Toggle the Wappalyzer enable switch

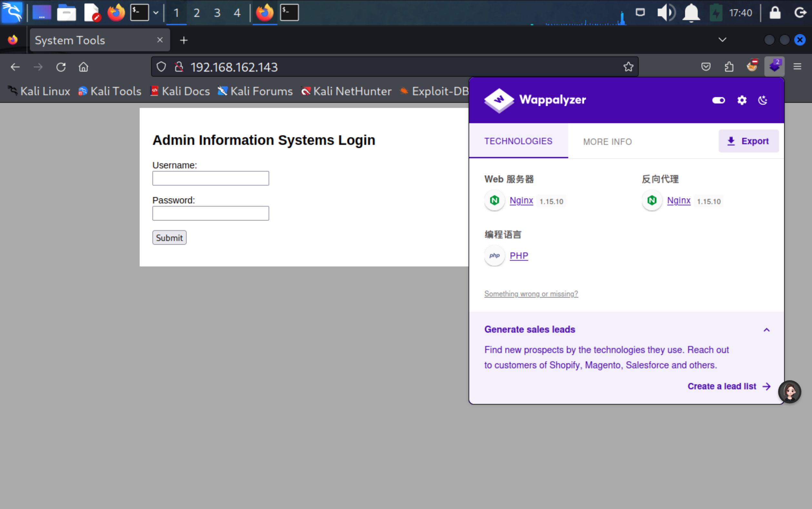(718, 100)
